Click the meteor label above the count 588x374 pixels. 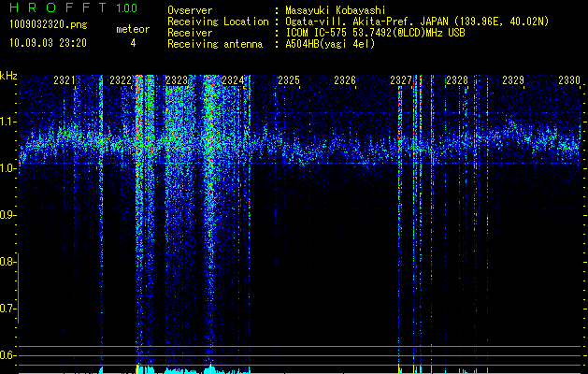133,29
